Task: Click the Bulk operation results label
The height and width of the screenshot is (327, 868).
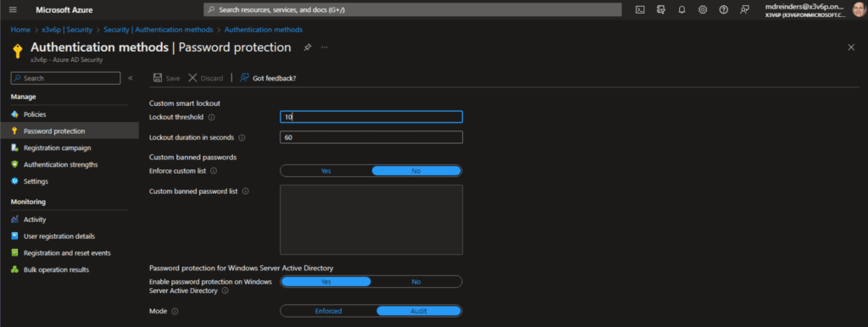Action: (57, 269)
